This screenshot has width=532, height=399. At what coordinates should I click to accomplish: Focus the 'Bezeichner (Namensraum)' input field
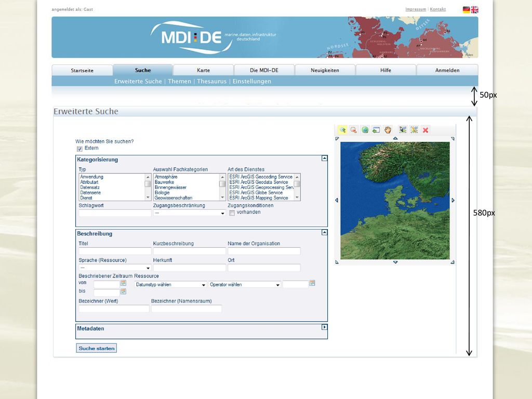coord(187,309)
